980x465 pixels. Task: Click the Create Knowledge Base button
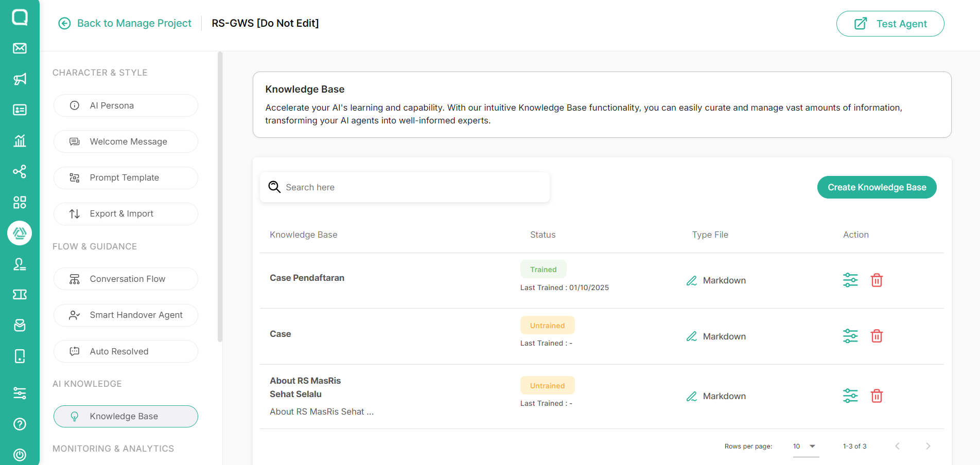(877, 187)
